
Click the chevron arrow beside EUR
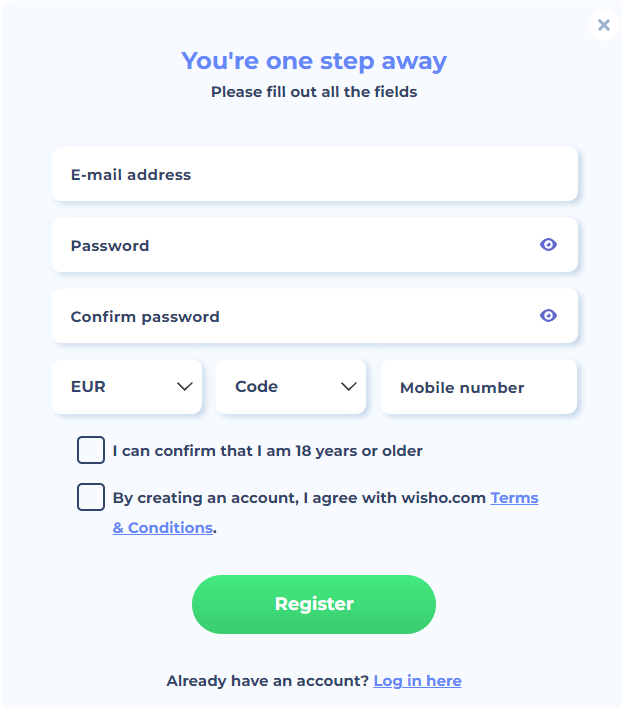(x=184, y=387)
